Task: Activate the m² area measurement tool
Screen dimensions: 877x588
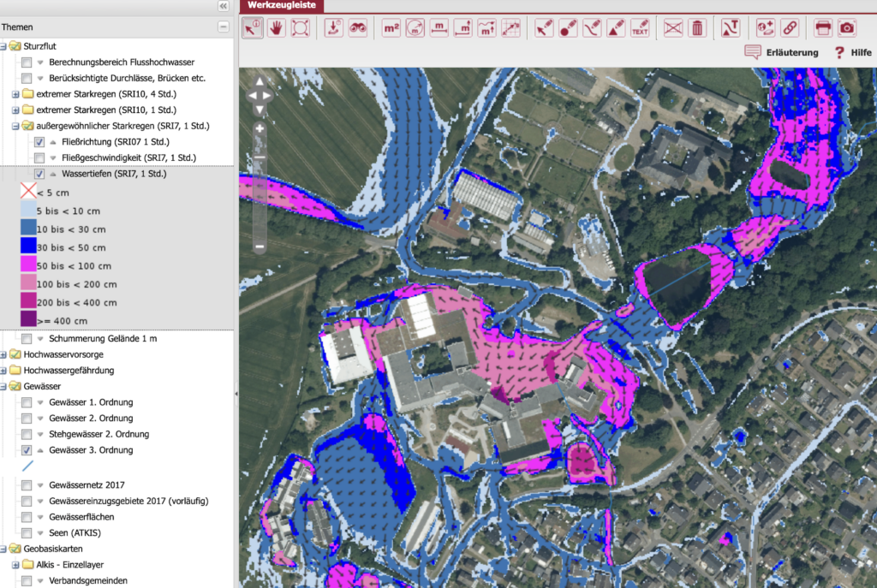Action: click(391, 28)
